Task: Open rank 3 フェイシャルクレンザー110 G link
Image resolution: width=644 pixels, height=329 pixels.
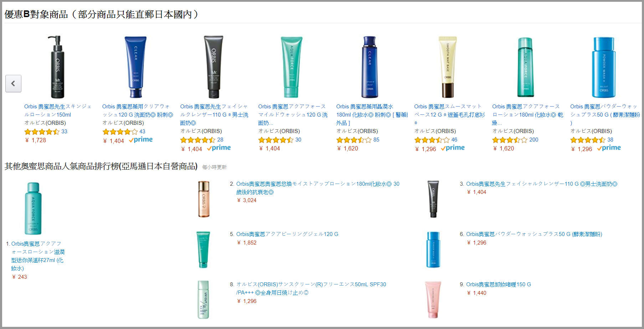Action: 542,184
